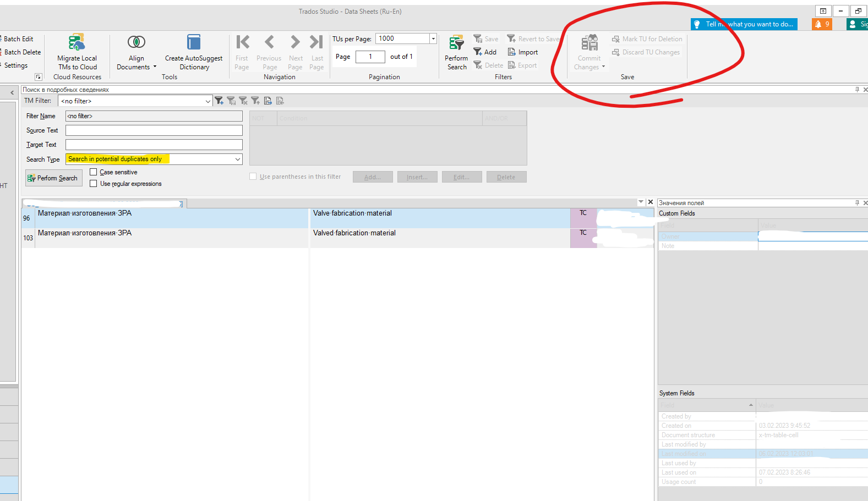Sort System Fields by Field column arrow
868x501 pixels.
click(x=751, y=405)
